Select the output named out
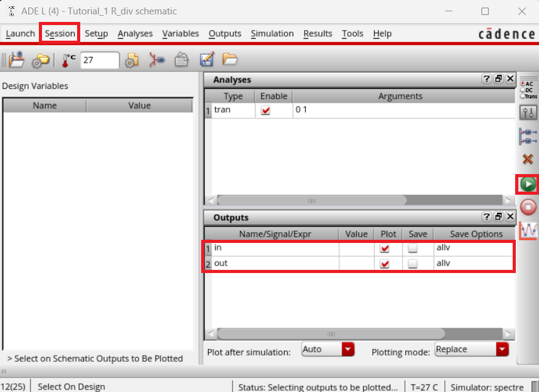Image resolution: width=539 pixels, height=392 pixels. pos(275,264)
